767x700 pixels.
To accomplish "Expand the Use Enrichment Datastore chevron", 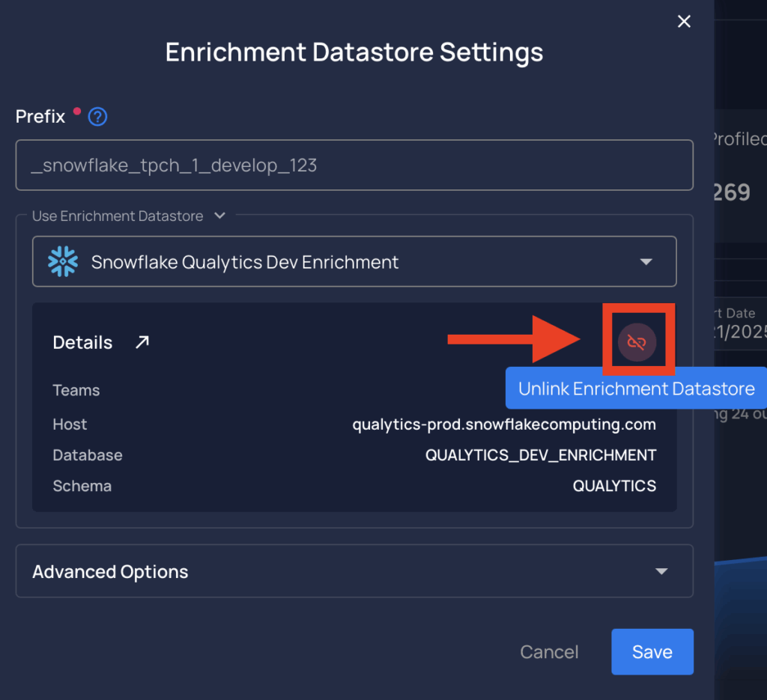I will click(x=220, y=216).
